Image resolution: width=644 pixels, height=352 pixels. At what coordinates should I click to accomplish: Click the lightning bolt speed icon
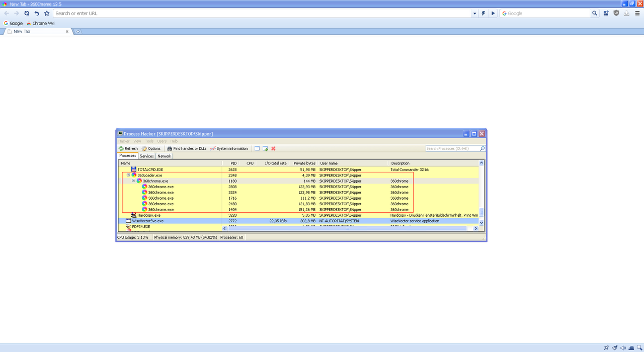tap(484, 14)
